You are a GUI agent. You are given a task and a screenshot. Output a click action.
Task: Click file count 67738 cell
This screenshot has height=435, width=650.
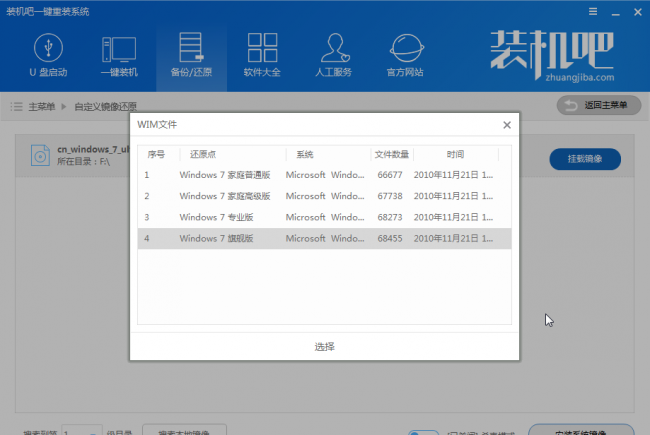coord(390,196)
